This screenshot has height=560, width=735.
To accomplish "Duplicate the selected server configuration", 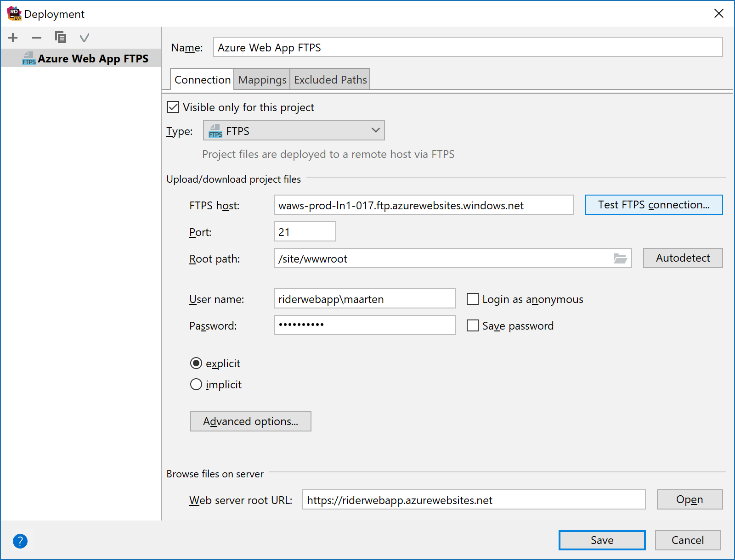I will pyautogui.click(x=61, y=38).
